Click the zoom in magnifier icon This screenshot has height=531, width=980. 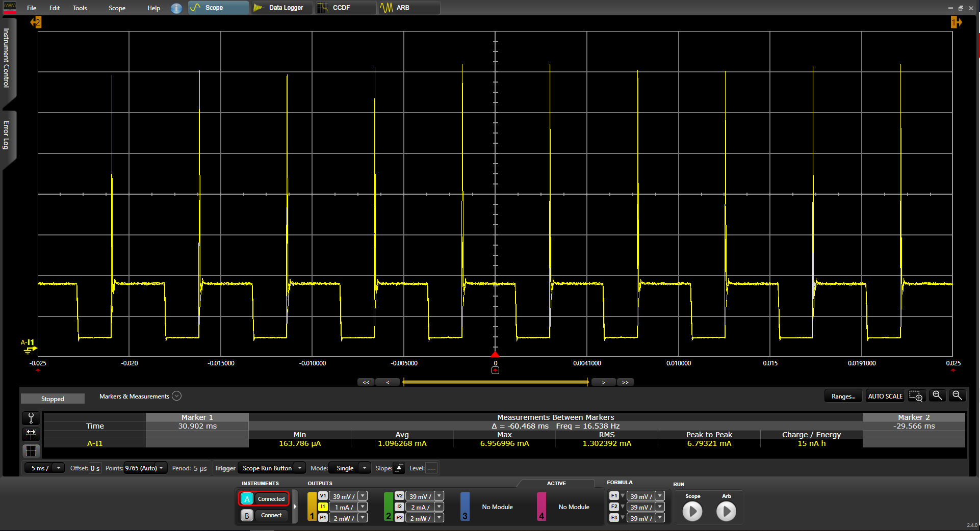coord(937,395)
